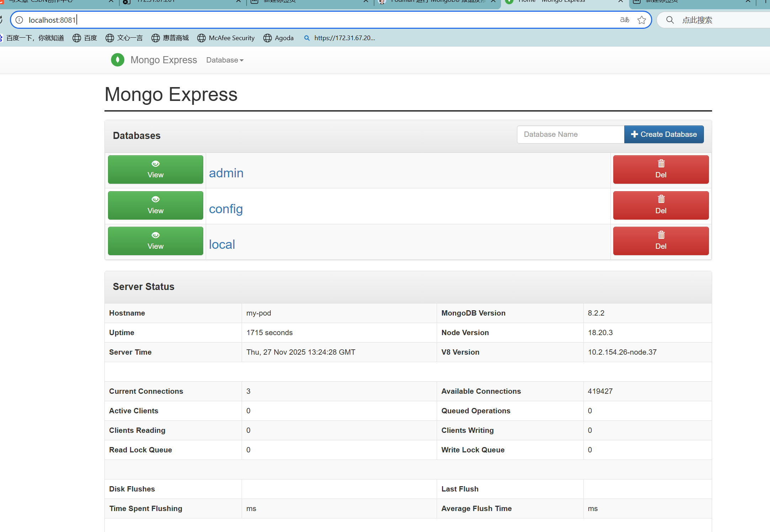Click the Mongo Express navbar brand text
This screenshot has height=532, width=770.
pyautogui.click(x=163, y=60)
